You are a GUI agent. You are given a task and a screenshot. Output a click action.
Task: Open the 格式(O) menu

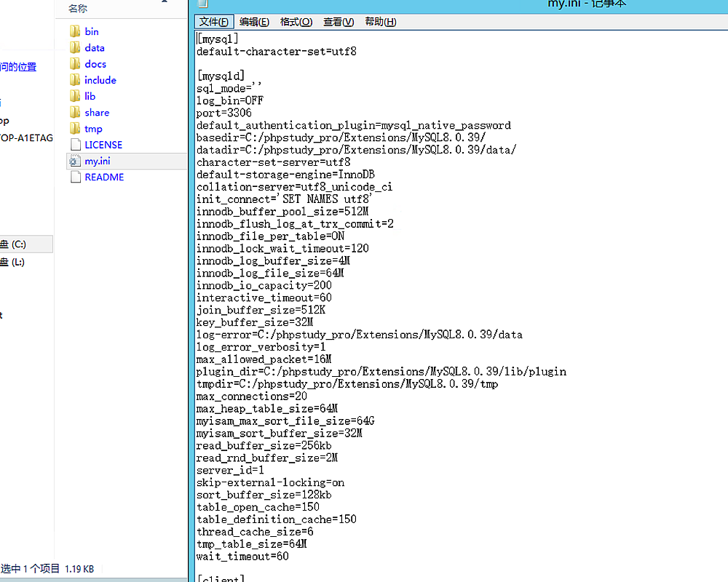[x=296, y=22]
